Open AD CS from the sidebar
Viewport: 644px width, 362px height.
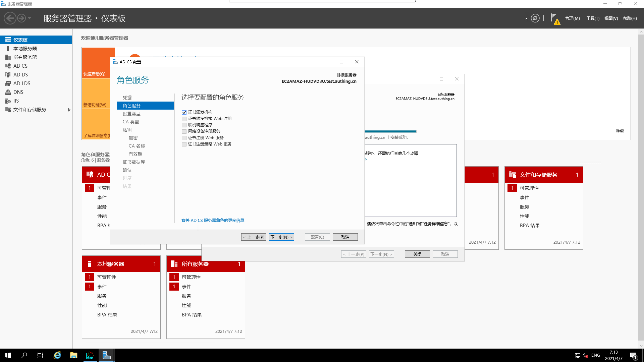(x=21, y=66)
